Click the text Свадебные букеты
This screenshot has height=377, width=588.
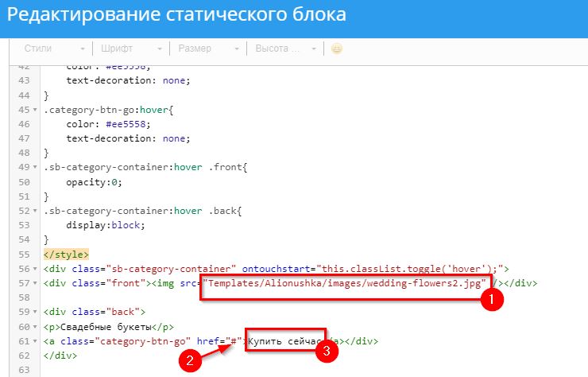click(106, 327)
